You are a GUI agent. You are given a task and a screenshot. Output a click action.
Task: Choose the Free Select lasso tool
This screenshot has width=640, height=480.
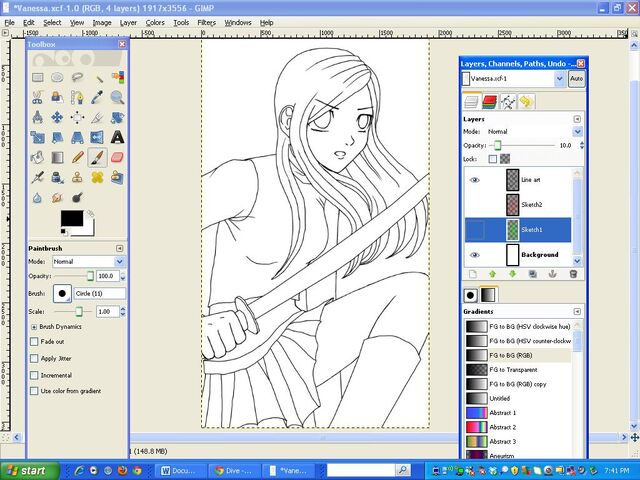77,78
